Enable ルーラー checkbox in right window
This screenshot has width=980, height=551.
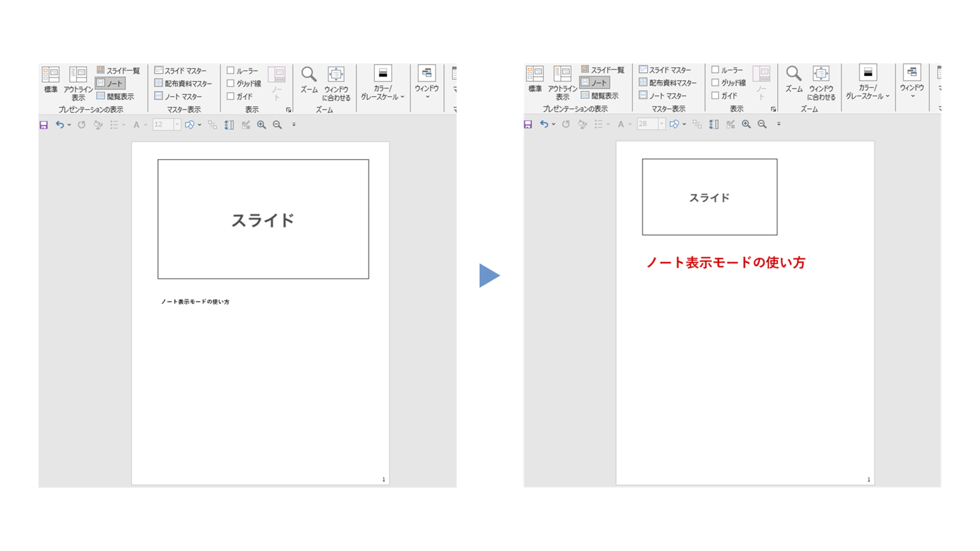(x=715, y=70)
